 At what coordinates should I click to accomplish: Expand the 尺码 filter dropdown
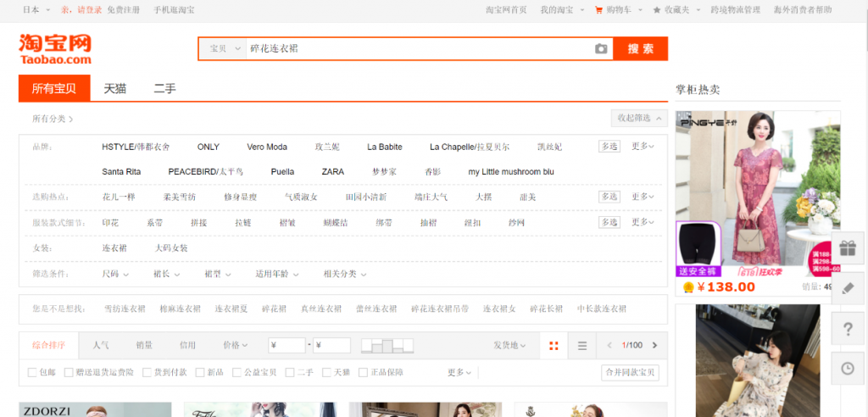pos(115,274)
